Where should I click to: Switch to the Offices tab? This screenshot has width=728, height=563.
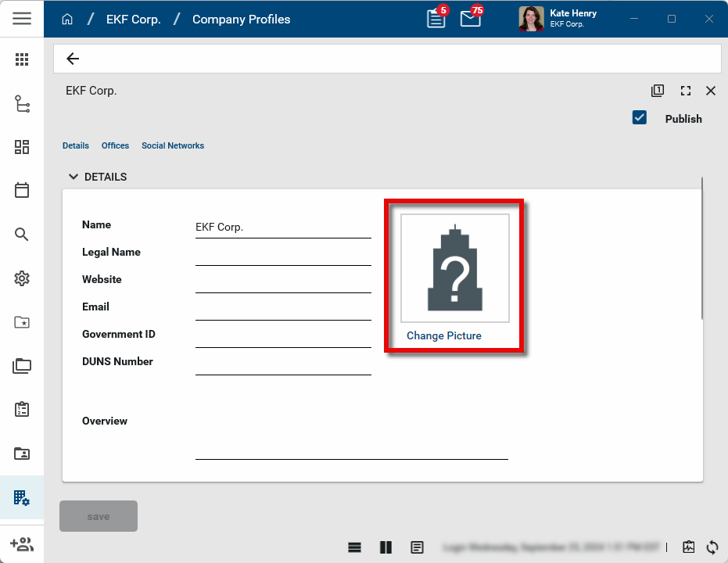pos(115,145)
